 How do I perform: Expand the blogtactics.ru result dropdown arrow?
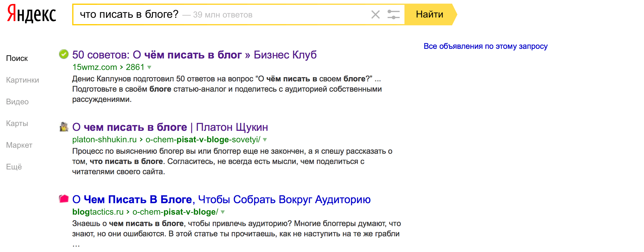tap(223, 212)
